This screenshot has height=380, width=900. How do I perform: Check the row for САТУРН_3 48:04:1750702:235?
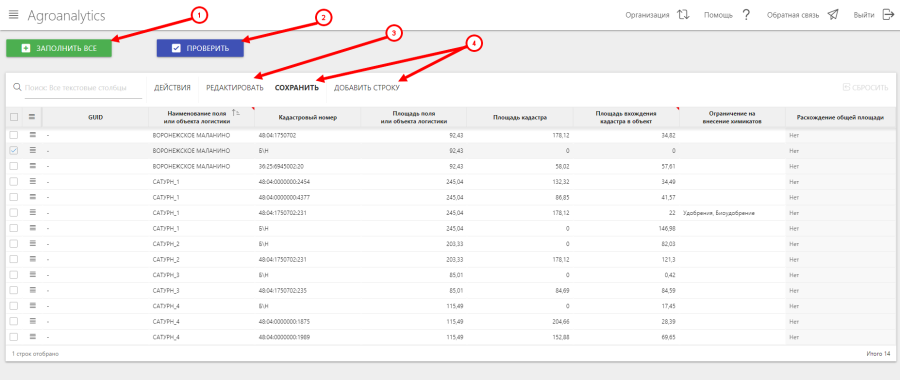[x=14, y=290]
